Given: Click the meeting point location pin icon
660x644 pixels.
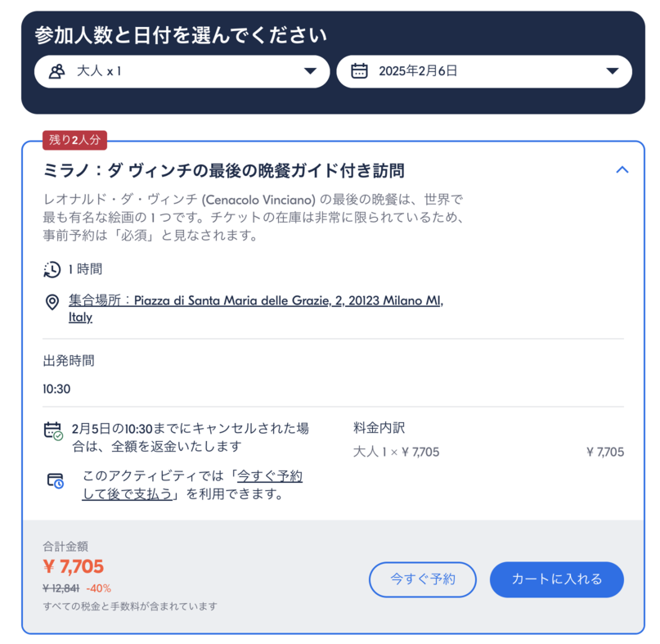Looking at the screenshot, I should [52, 302].
